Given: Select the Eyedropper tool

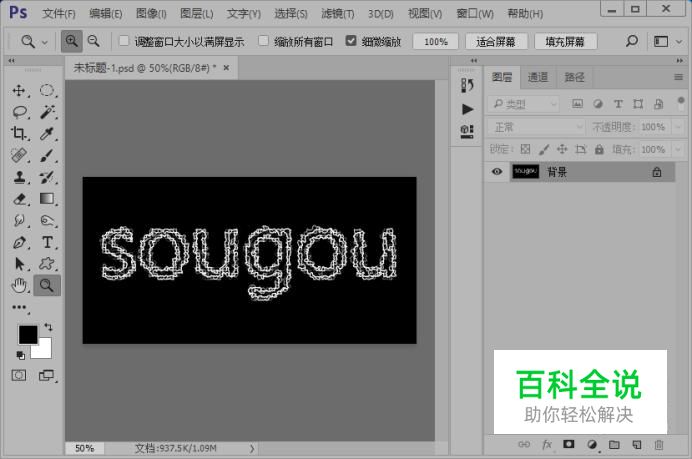Looking at the screenshot, I should click(47, 133).
